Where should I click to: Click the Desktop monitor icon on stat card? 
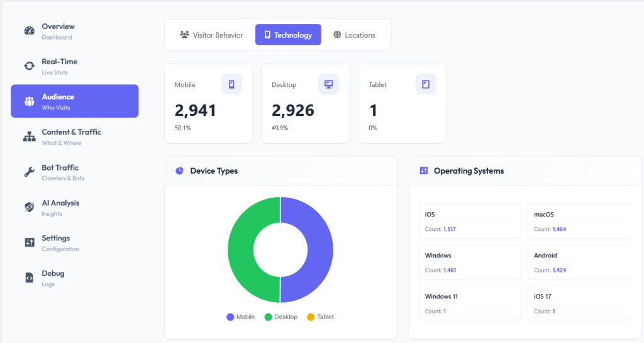[x=328, y=84]
